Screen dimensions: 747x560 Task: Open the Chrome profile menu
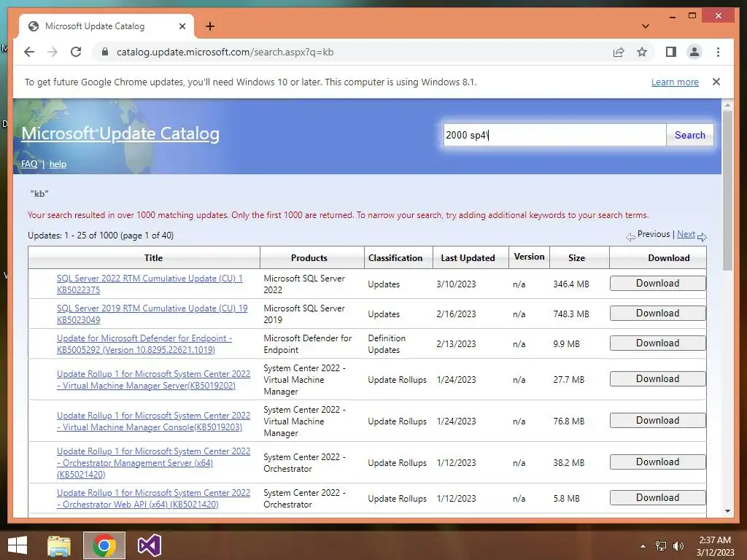(x=694, y=52)
